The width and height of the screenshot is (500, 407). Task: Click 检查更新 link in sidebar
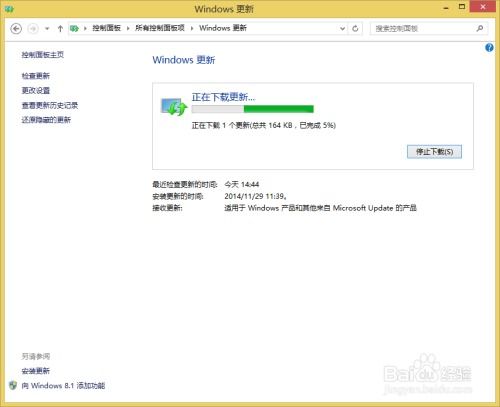point(36,76)
